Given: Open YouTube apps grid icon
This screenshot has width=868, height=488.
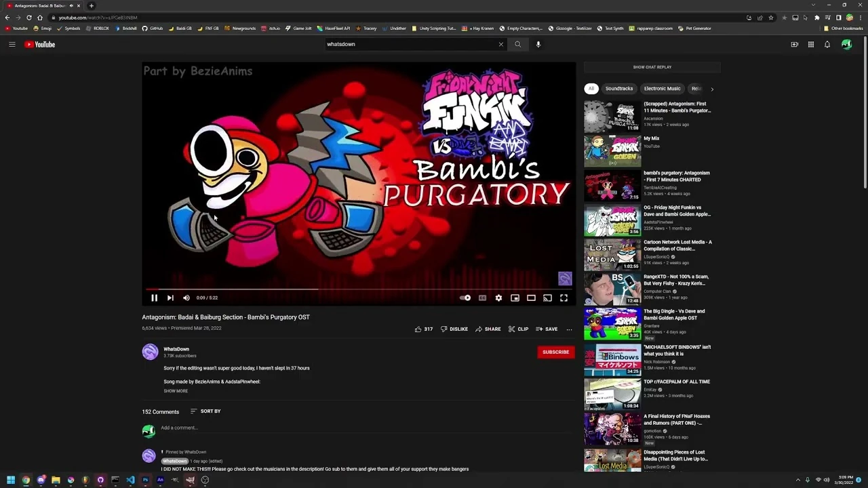Looking at the screenshot, I should 810,44.
